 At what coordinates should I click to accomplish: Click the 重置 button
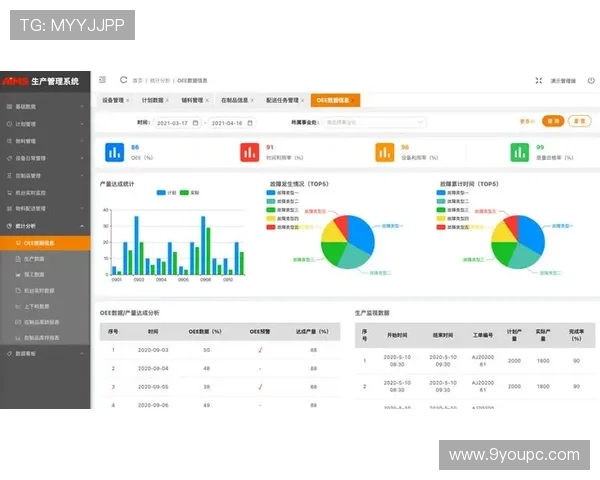(x=578, y=121)
